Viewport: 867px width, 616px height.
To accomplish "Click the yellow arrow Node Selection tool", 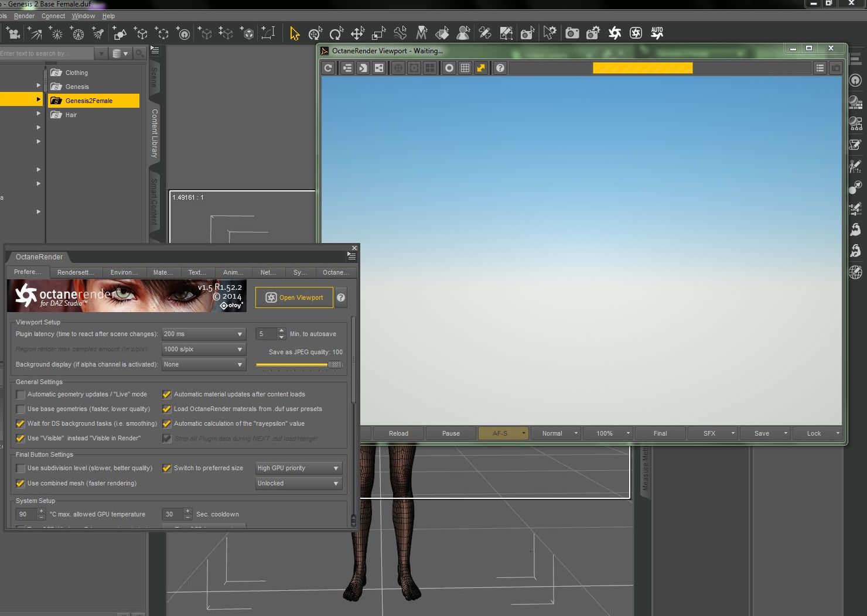I will [294, 33].
